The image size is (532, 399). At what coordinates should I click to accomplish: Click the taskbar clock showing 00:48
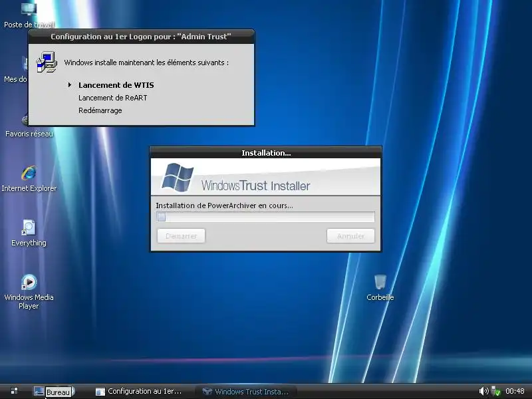tap(515, 391)
